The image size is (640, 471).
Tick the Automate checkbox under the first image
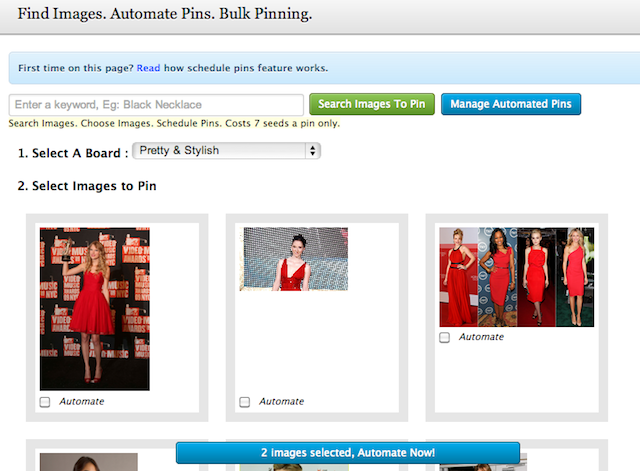pyautogui.click(x=45, y=402)
